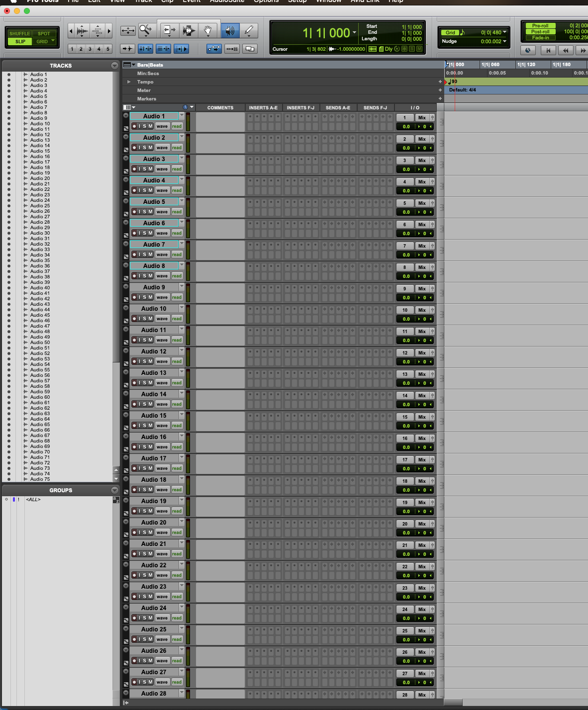Screen dimensions: 588x710
Task: Open main counter format dropdown
Action: coord(354,33)
